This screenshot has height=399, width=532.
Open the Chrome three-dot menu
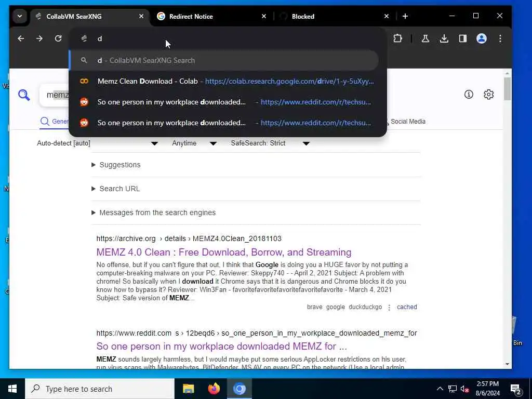(x=500, y=38)
